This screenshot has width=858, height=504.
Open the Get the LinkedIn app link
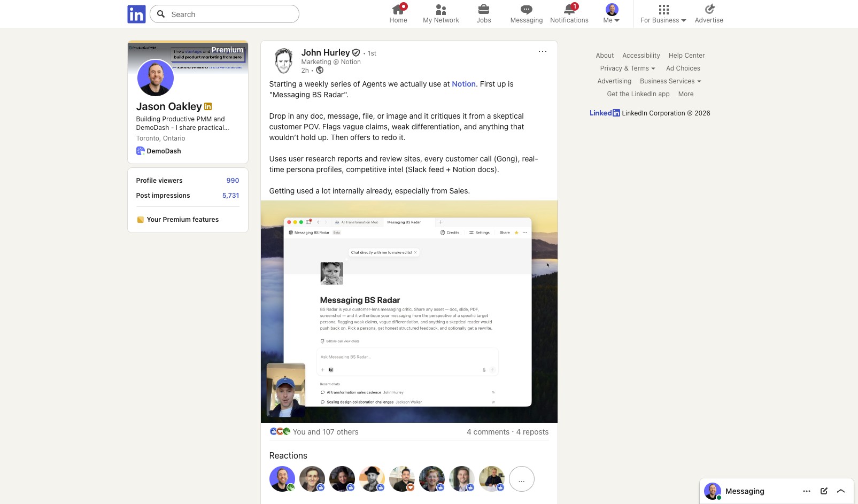[638, 94]
